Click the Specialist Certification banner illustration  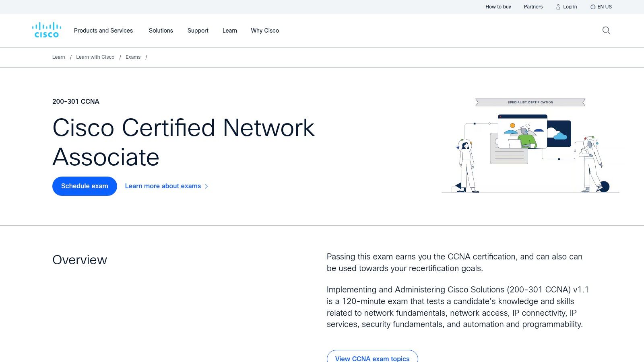(x=530, y=103)
